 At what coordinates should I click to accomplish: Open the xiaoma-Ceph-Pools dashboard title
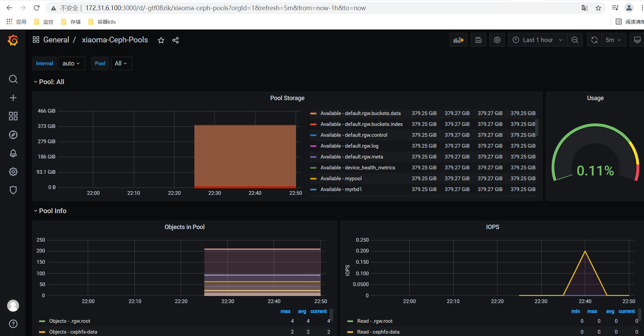(x=115, y=40)
